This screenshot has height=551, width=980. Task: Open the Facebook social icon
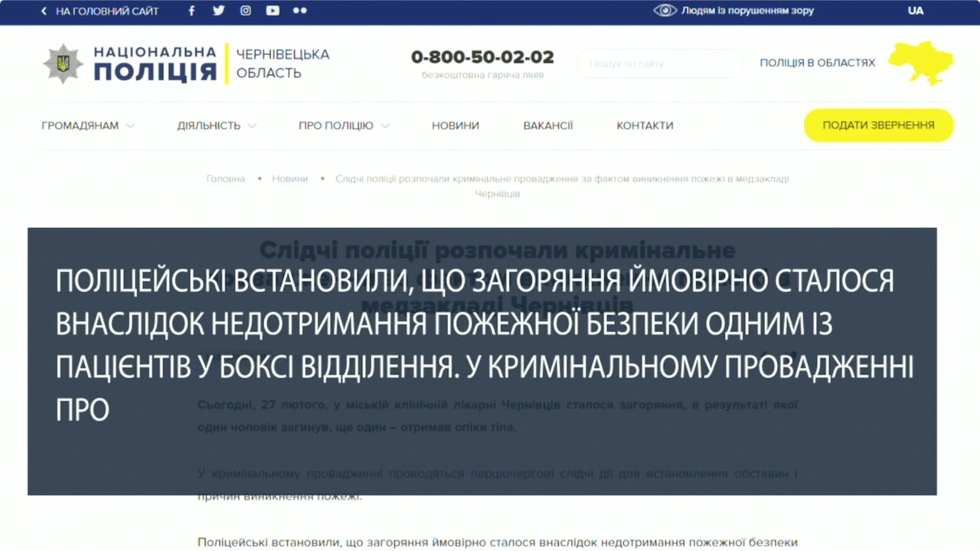click(x=191, y=11)
